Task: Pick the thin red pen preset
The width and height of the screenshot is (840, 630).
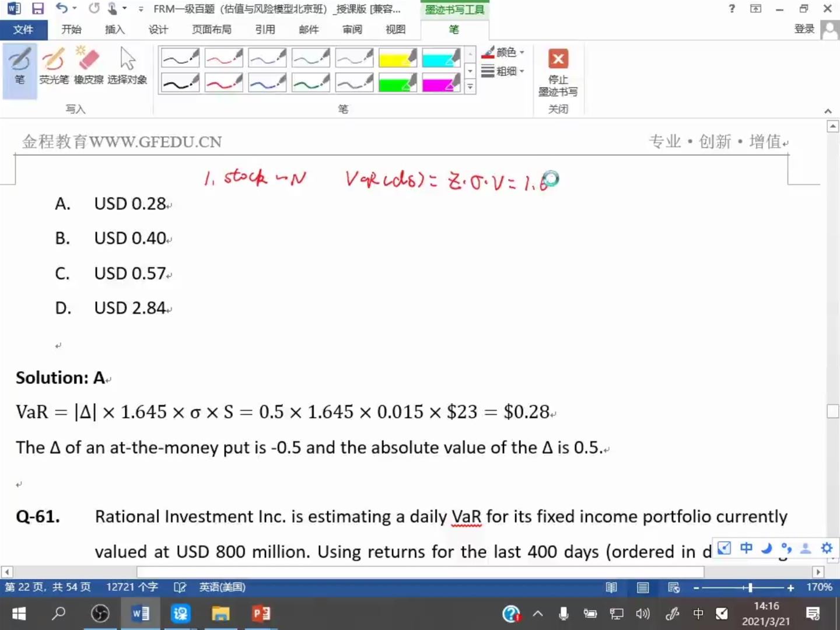Action: pyautogui.click(x=223, y=58)
